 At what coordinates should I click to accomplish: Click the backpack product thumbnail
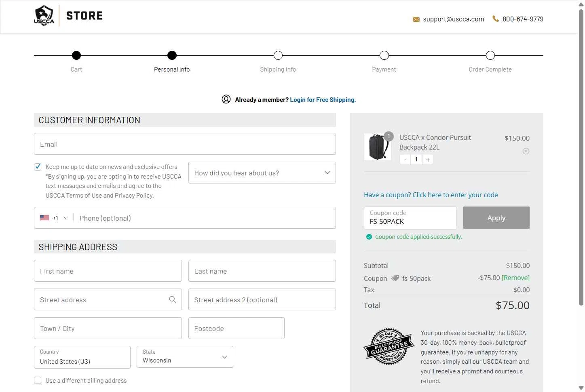point(378,147)
